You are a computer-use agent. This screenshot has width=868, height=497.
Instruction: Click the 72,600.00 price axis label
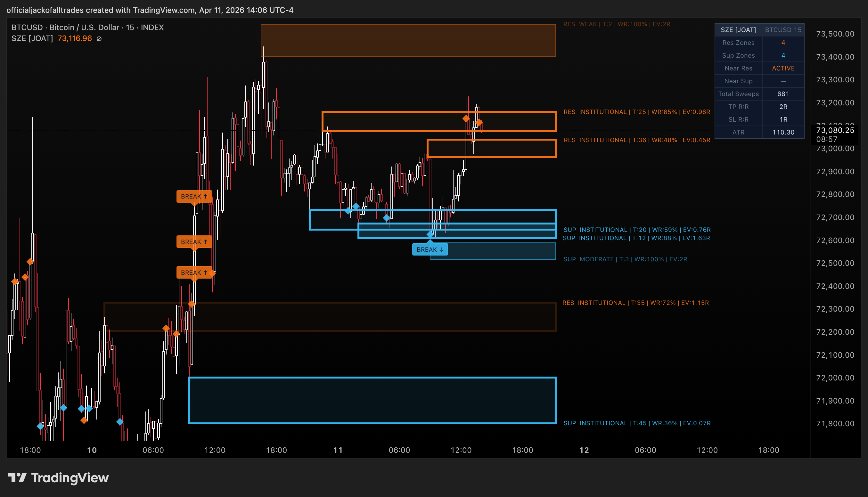(x=835, y=240)
